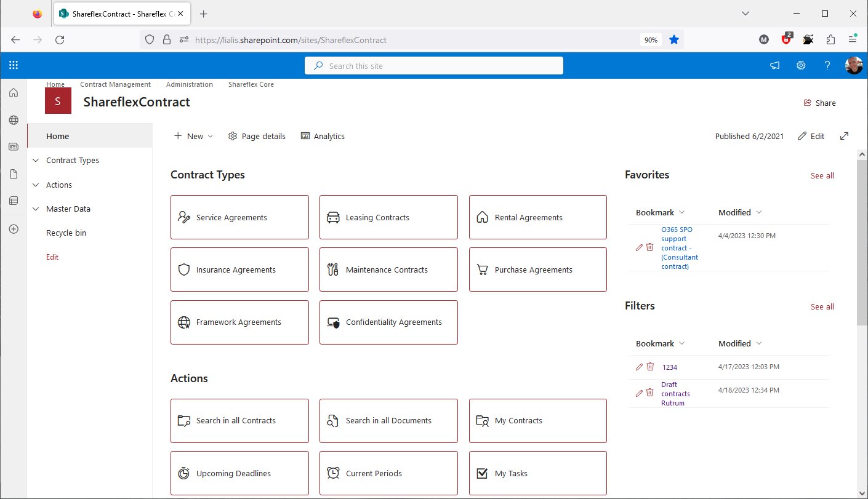This screenshot has width=868, height=499.
Task: Open the Insurance Agreements tile
Action: click(239, 269)
